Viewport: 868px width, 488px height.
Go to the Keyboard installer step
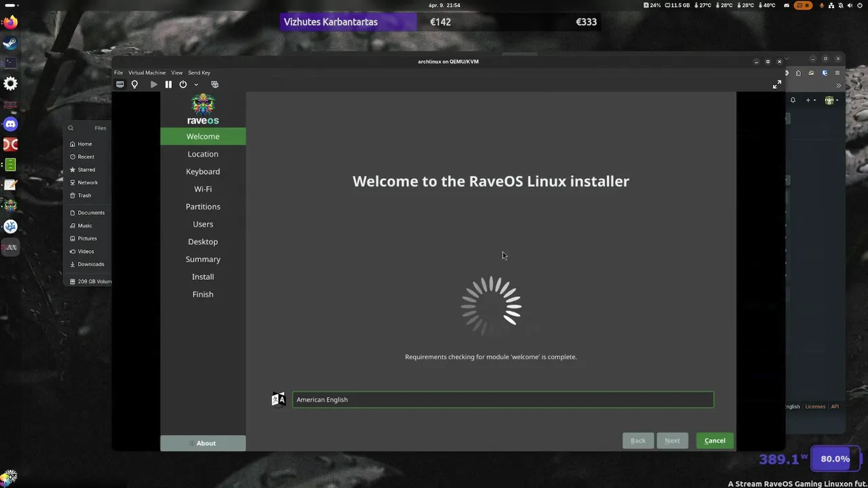(203, 171)
